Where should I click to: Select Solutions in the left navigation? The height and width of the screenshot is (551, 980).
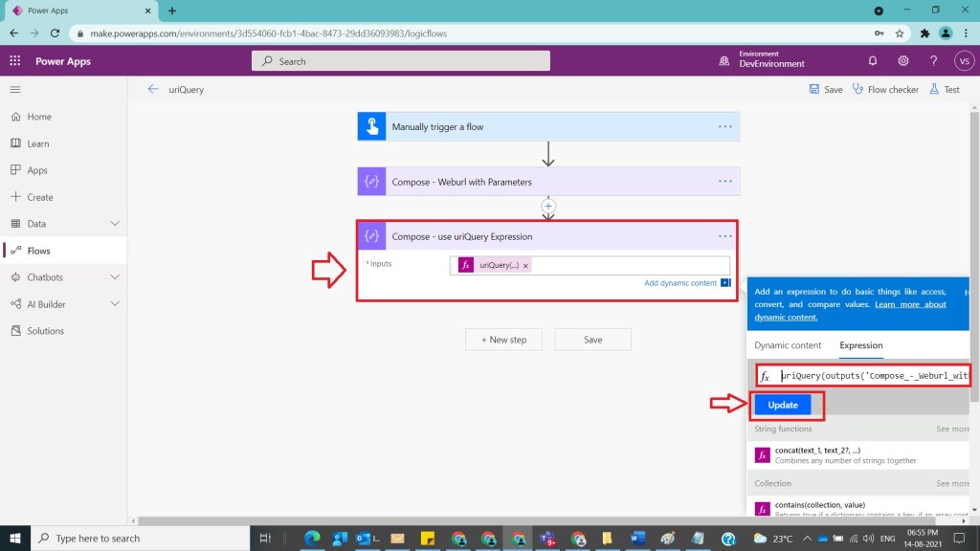click(45, 331)
